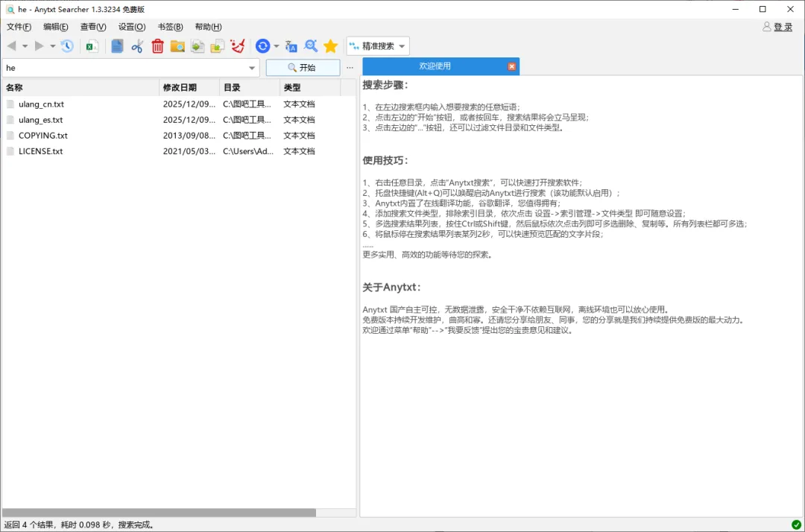Open the 查看(V) menu

93,27
